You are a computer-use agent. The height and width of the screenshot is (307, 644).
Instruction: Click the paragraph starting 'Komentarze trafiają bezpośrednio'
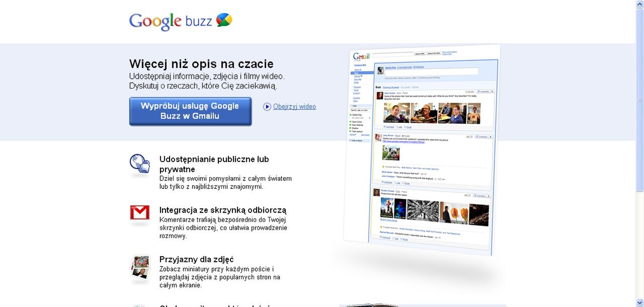(223, 227)
